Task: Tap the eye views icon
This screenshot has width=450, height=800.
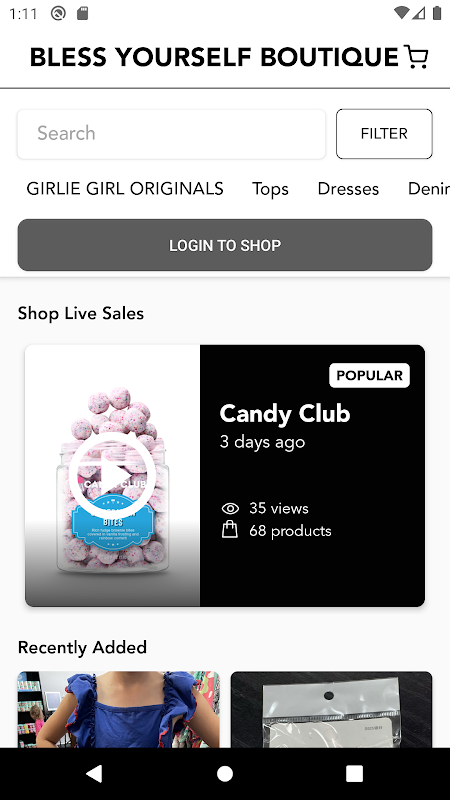Action: click(230, 508)
